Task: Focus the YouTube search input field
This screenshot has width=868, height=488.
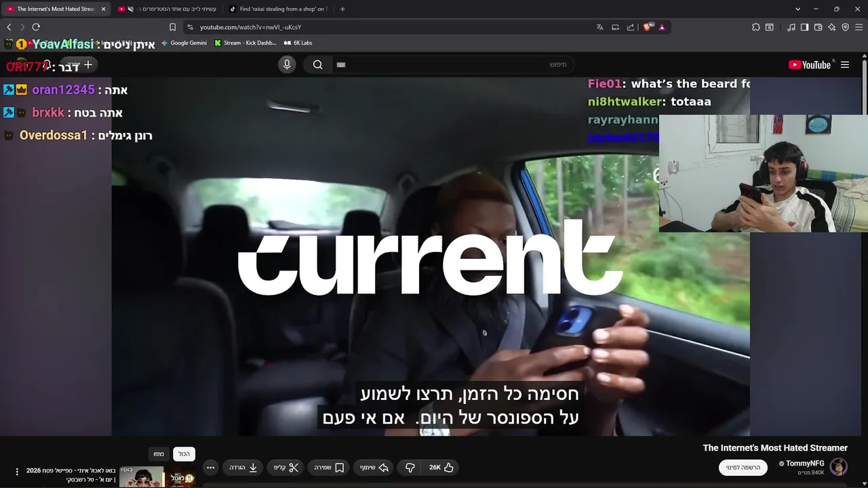Action: point(453,64)
